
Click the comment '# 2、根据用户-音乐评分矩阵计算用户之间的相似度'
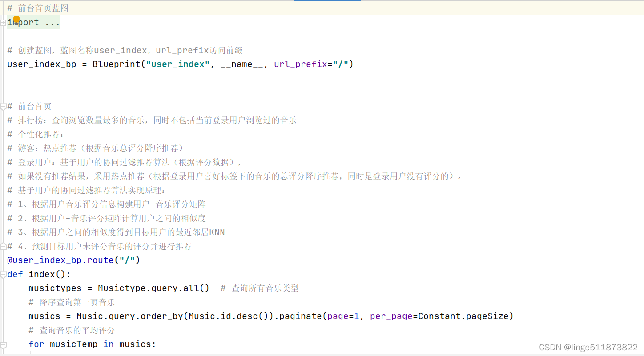tap(107, 218)
